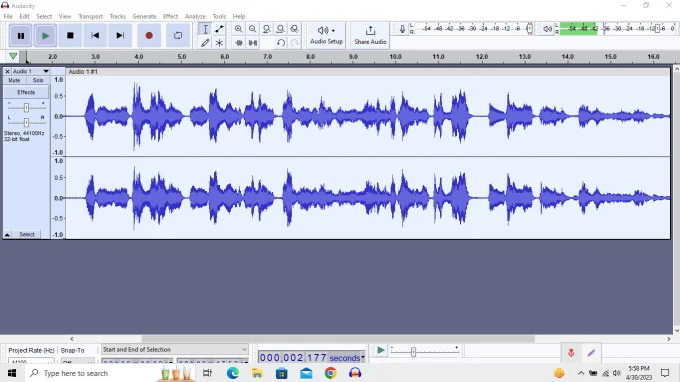Stop playback with the Stop button
Image resolution: width=680 pixels, height=382 pixels.
[70, 36]
